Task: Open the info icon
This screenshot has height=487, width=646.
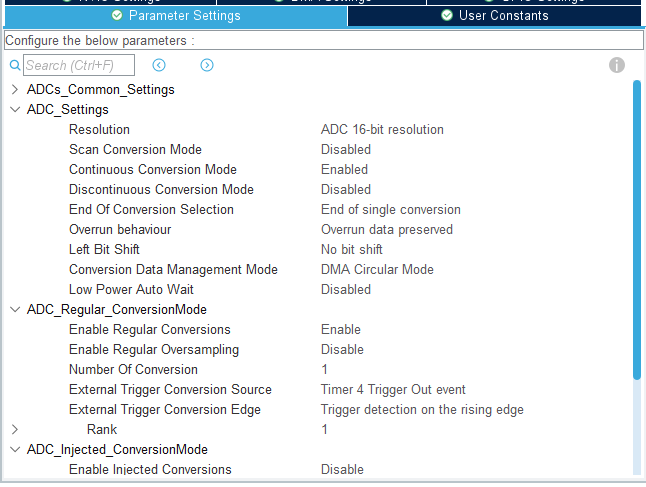Action: click(x=617, y=65)
